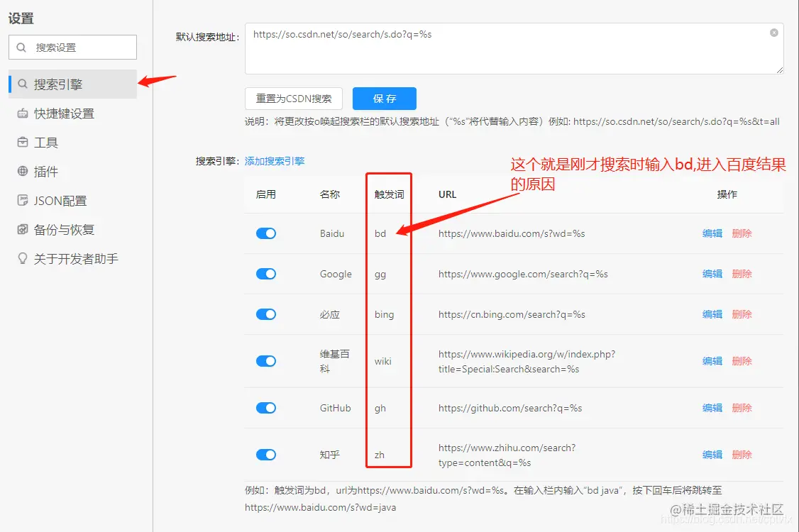Click the trigger word "gg"

tap(380, 275)
